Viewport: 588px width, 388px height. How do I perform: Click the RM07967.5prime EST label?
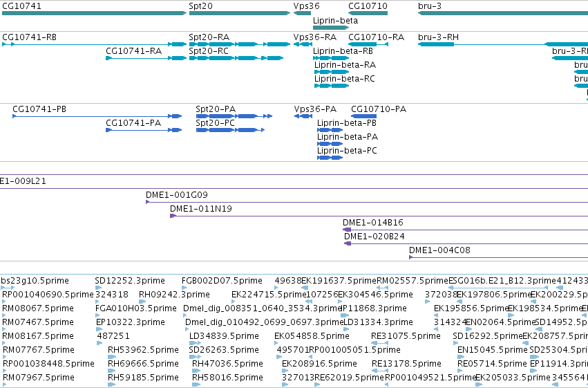[x=38, y=378]
